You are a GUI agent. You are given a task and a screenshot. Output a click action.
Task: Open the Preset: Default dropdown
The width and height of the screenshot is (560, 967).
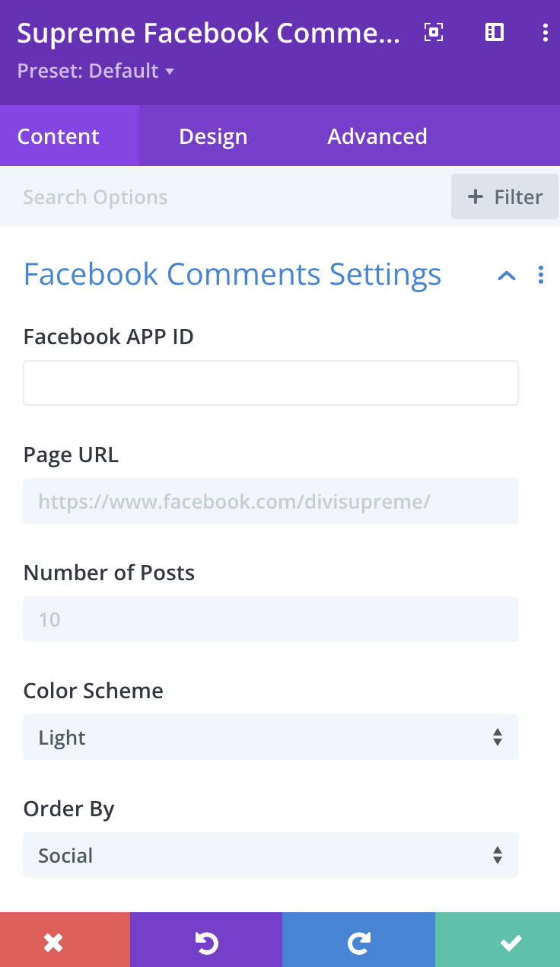point(95,71)
